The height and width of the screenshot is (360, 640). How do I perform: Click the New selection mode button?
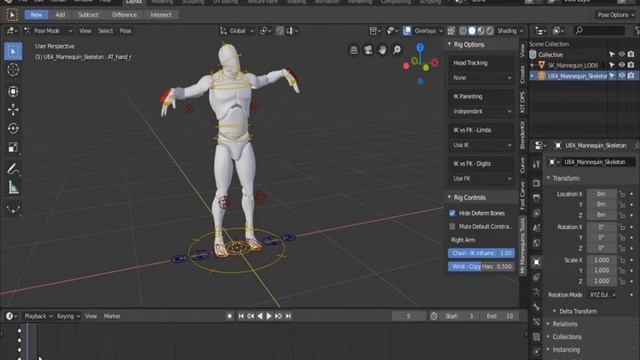[36, 15]
